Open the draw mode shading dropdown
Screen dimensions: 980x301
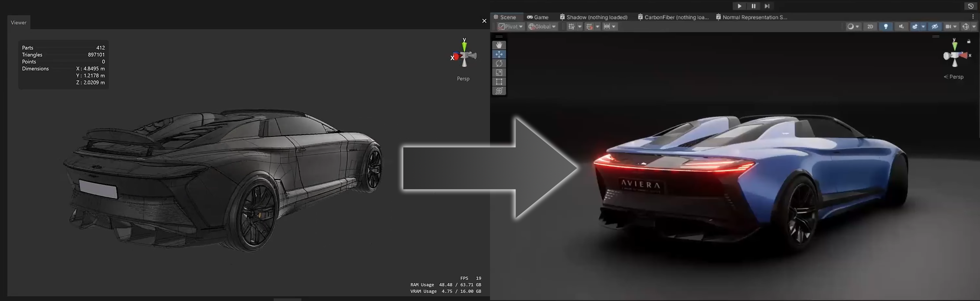tap(853, 26)
